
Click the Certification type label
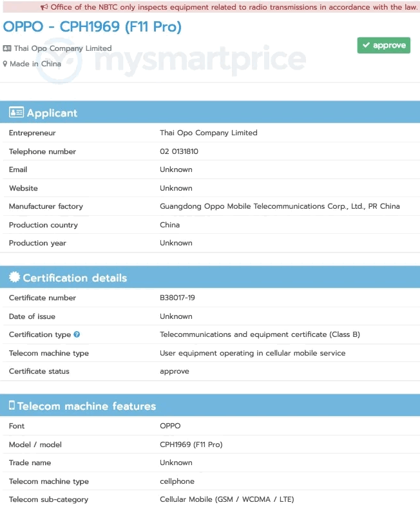pos(40,334)
